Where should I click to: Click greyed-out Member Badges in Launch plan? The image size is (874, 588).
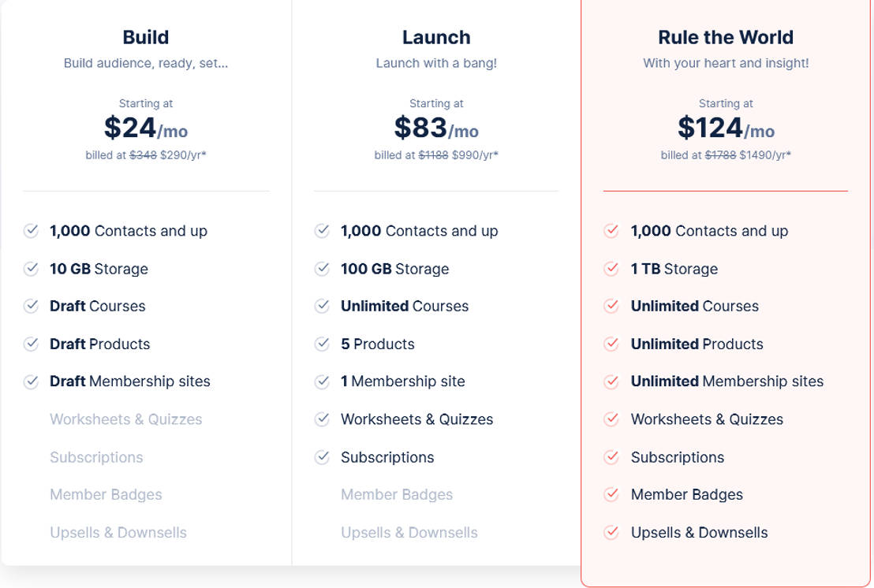pos(397,494)
